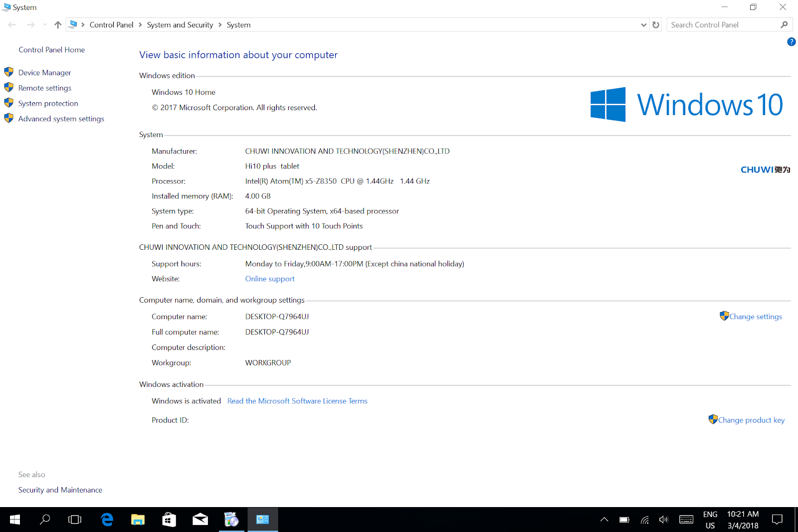
Task: Open Microsoft Store from taskbar
Action: (x=169, y=520)
